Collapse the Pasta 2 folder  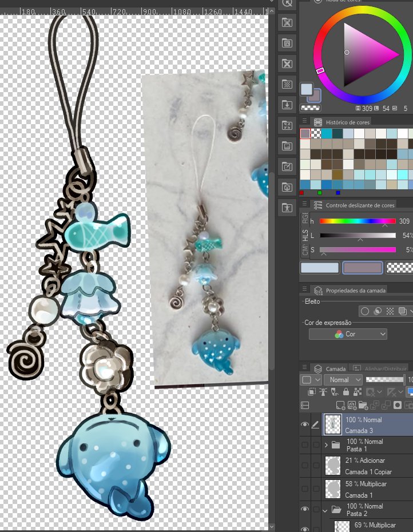click(326, 510)
